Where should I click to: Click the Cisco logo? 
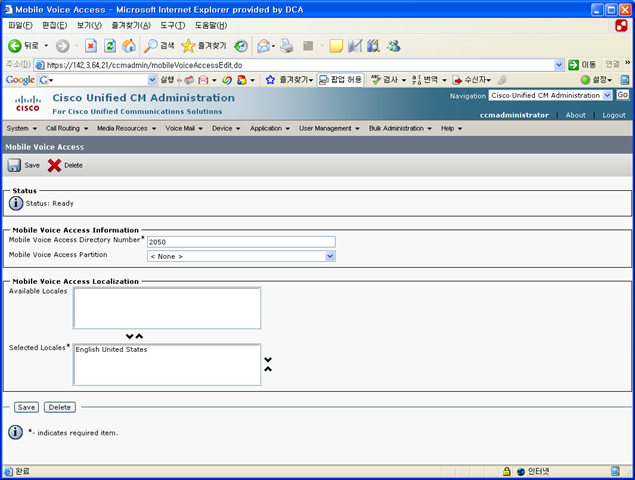point(28,103)
